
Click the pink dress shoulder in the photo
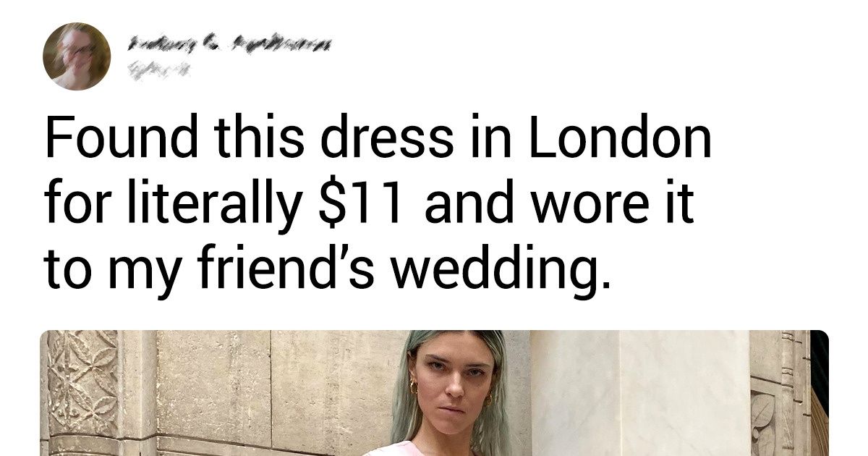tap(394, 450)
